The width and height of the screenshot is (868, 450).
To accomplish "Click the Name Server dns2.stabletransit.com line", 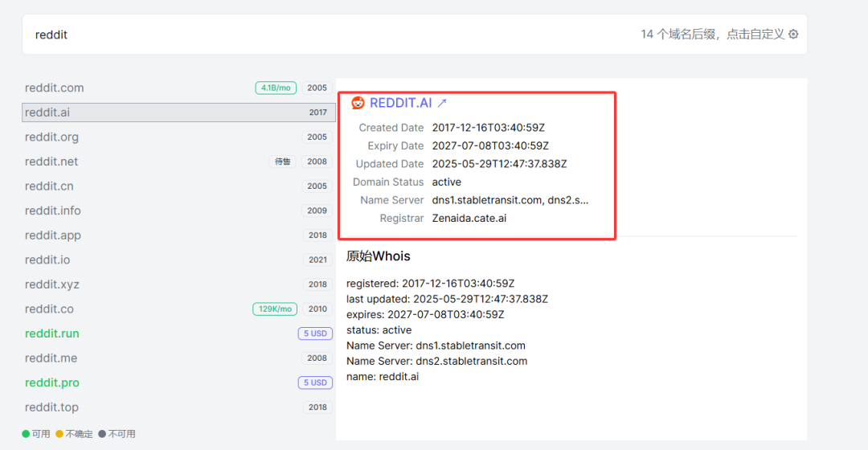I will (436, 361).
